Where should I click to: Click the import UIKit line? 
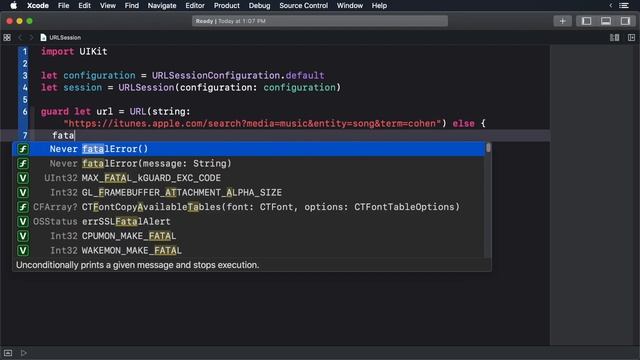pos(74,51)
